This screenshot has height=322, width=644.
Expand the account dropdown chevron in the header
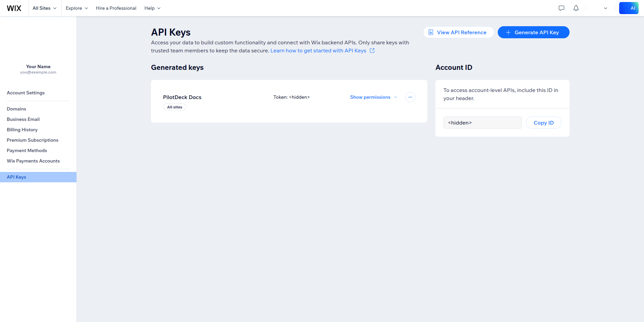point(605,8)
